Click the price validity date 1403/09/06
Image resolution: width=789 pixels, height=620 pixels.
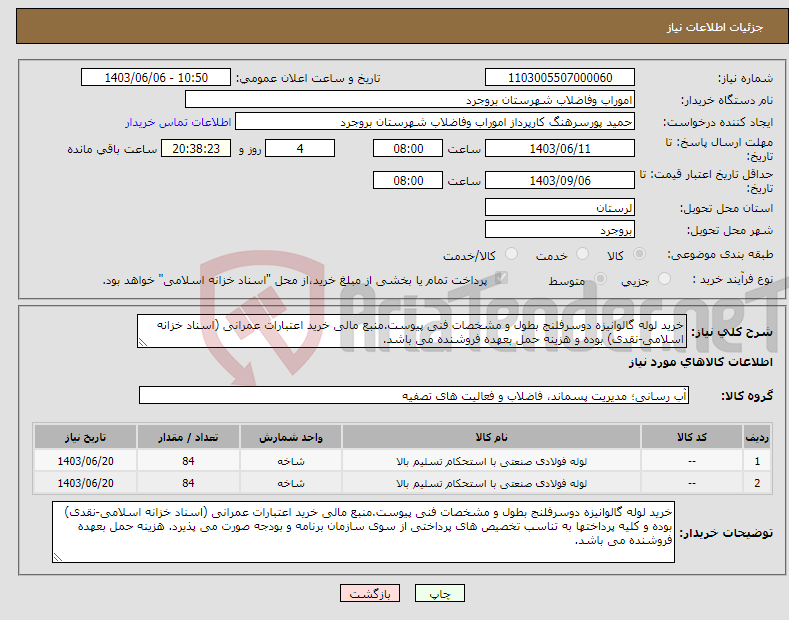[x=560, y=180]
